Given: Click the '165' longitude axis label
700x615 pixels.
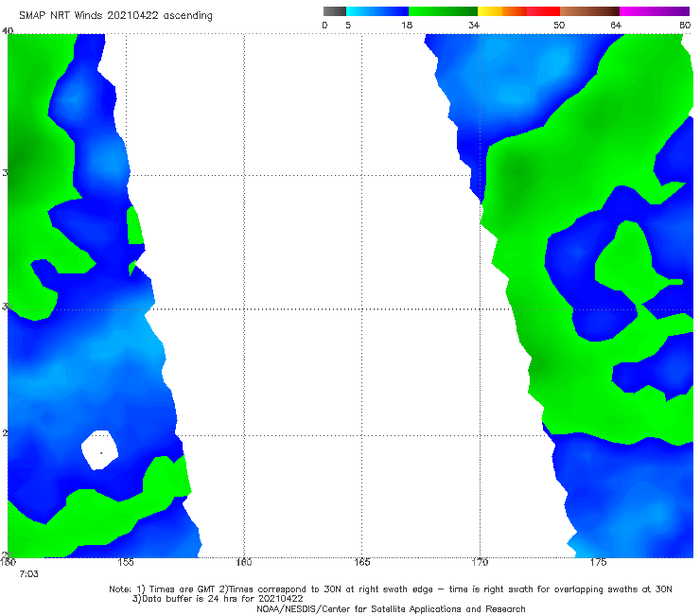Looking at the screenshot, I should 361,562.
